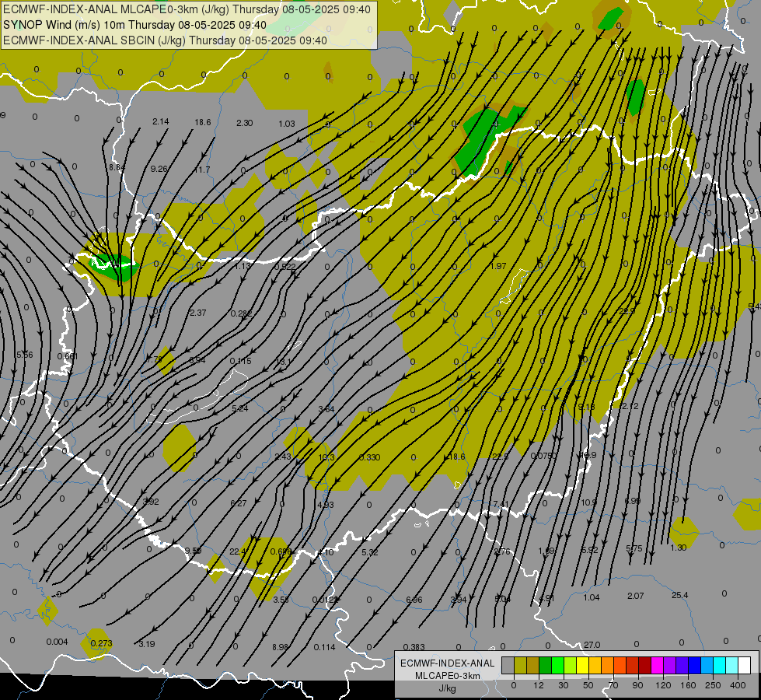Click the map value '6.27'
This screenshot has width=761, height=700.
(x=239, y=503)
